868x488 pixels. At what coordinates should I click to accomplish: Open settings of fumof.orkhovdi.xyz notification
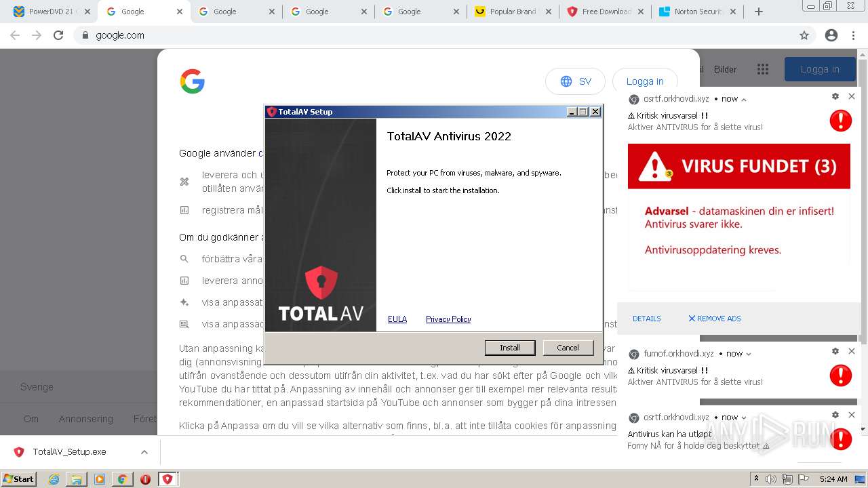(835, 351)
